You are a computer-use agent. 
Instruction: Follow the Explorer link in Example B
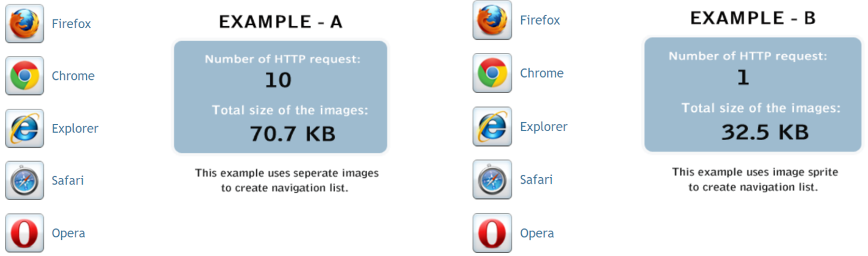543,127
